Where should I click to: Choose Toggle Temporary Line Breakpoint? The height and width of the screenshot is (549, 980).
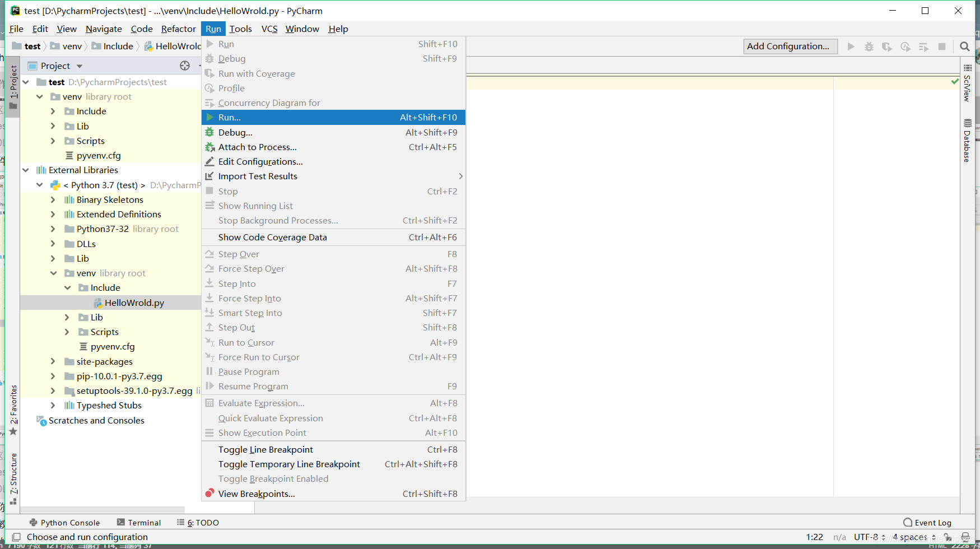coord(333,464)
